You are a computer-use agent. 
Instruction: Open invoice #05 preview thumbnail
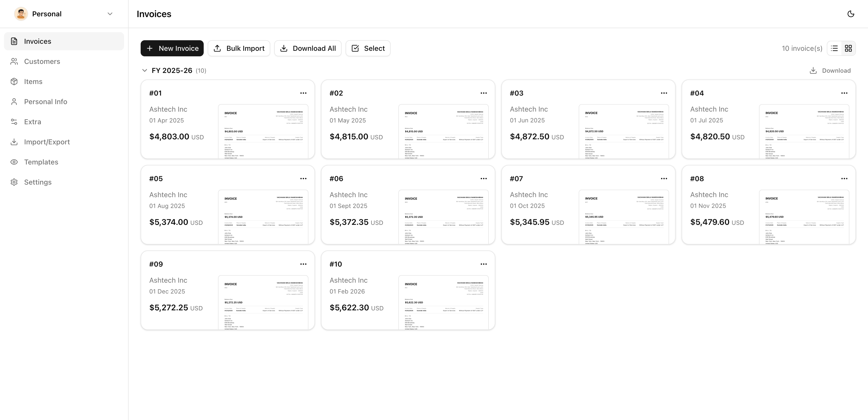(x=263, y=217)
